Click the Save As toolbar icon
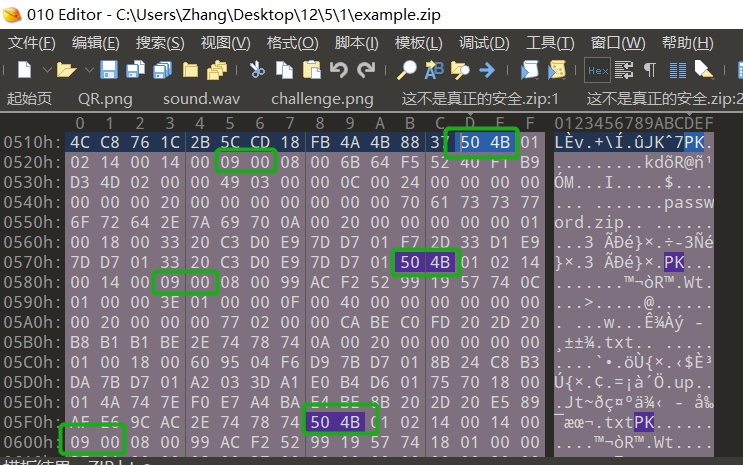The image size is (743, 465). coord(136,70)
